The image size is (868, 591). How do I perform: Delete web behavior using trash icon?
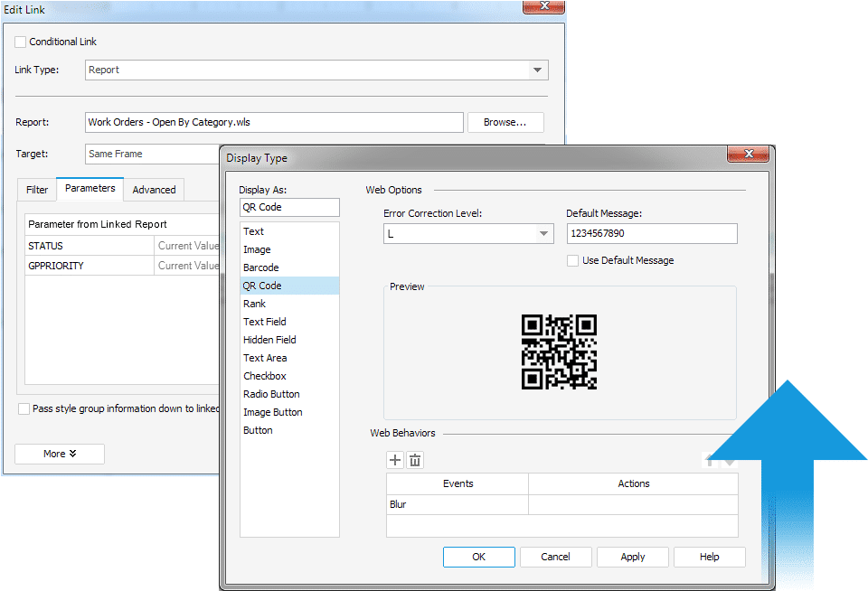click(x=415, y=460)
